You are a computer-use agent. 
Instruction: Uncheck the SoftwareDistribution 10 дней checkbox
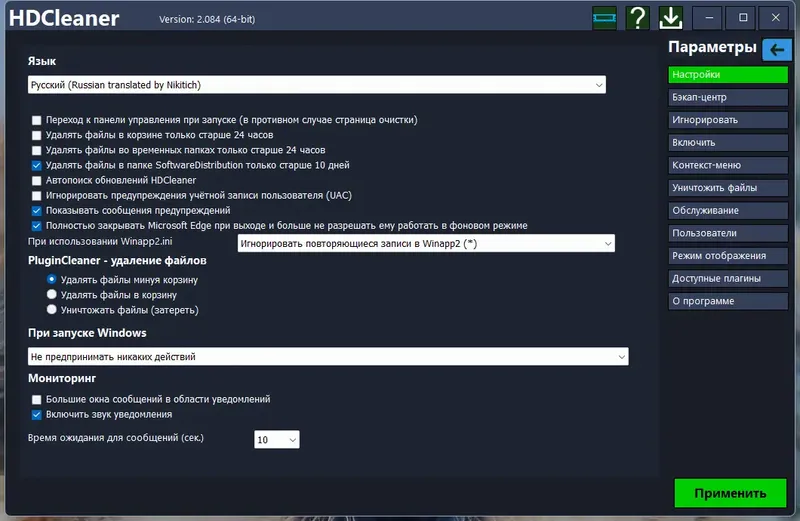coord(36,165)
